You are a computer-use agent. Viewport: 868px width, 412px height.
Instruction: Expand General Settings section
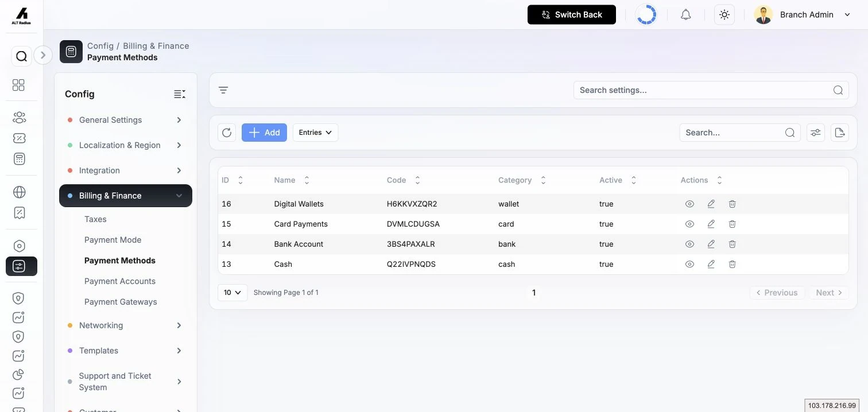(126, 120)
